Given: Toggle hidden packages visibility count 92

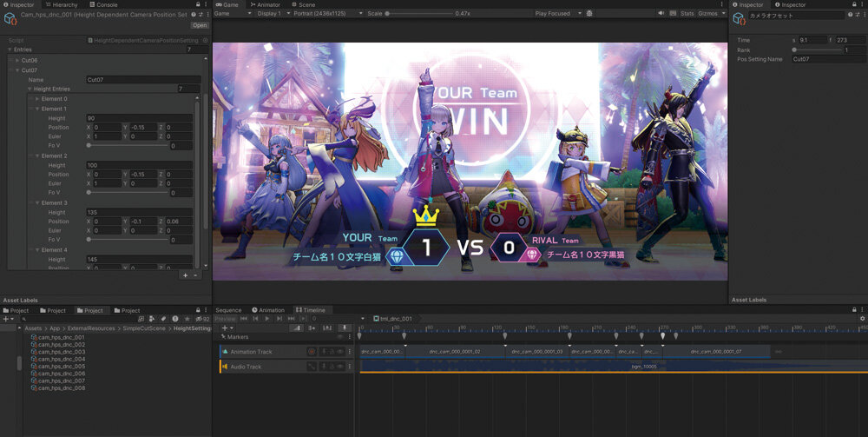Looking at the screenshot, I should 202,319.
